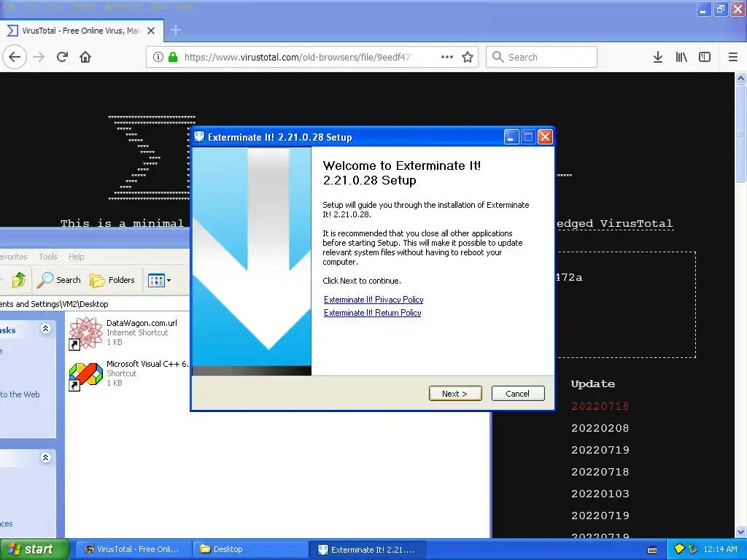
Task: Click the virustotal.com address bar URL
Action: point(298,57)
